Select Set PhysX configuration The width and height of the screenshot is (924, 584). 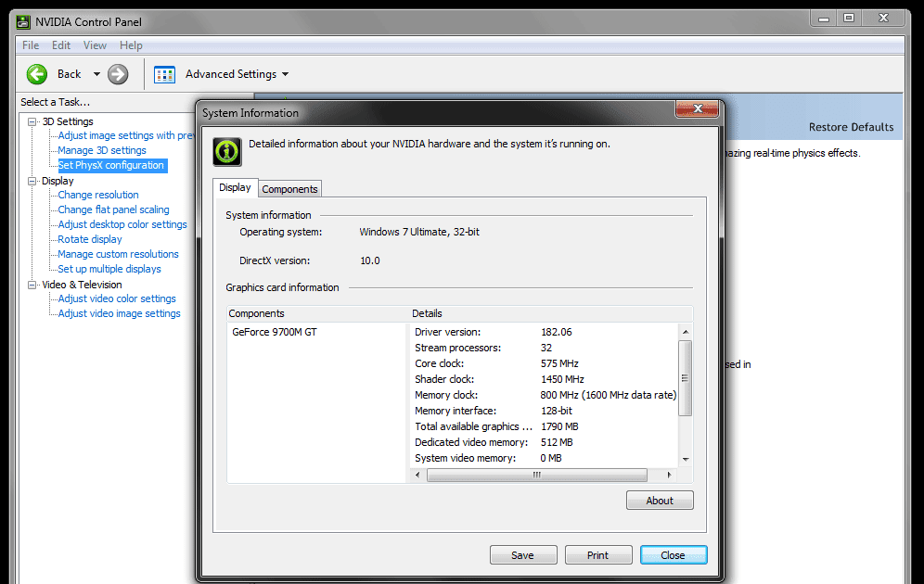coord(111,165)
